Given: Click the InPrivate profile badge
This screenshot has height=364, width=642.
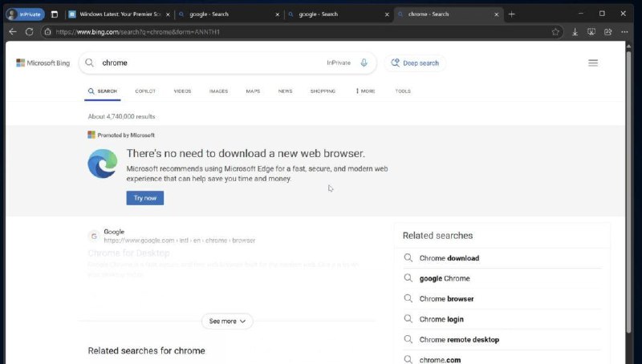Looking at the screenshot, I should pos(25,14).
